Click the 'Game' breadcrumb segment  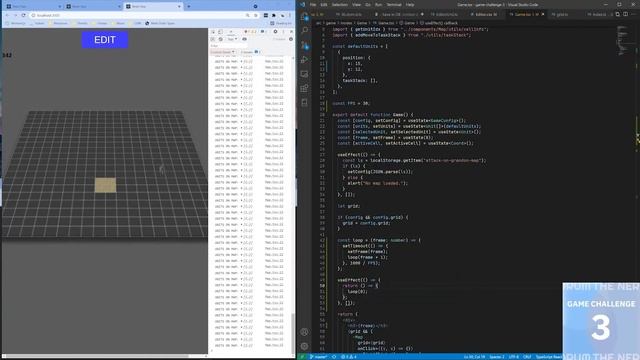(409, 23)
